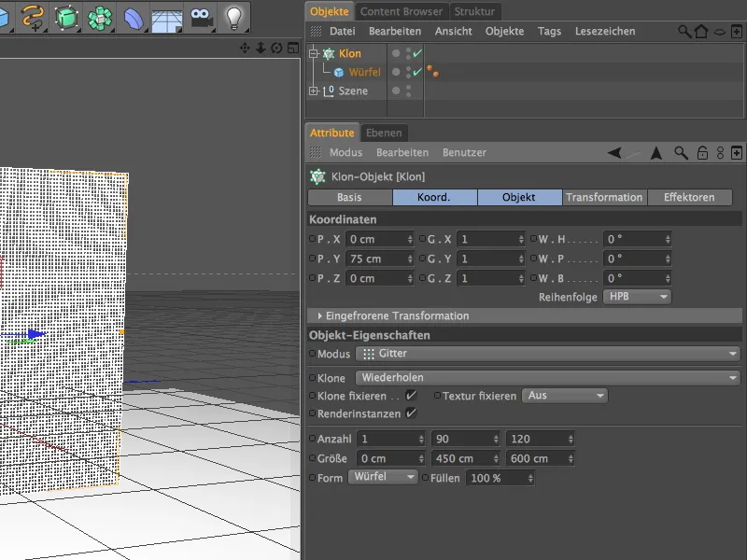Add a Light via the bulb icon
The image size is (747, 560).
235,16
